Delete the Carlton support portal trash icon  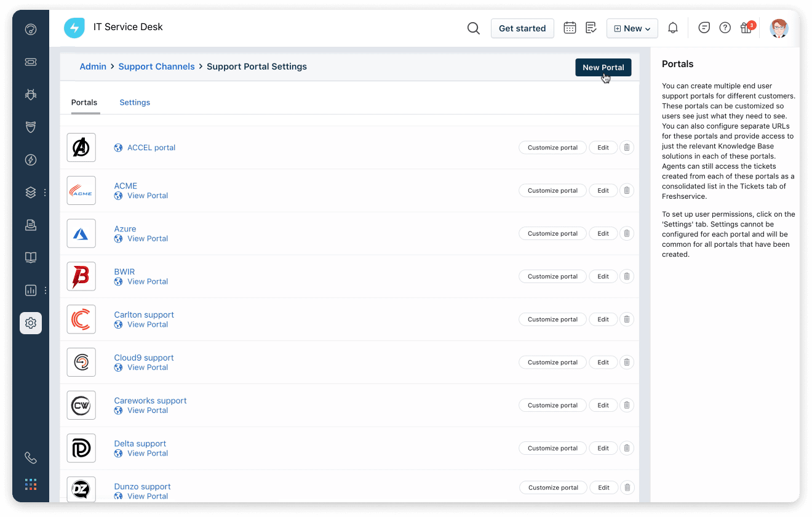tap(627, 319)
